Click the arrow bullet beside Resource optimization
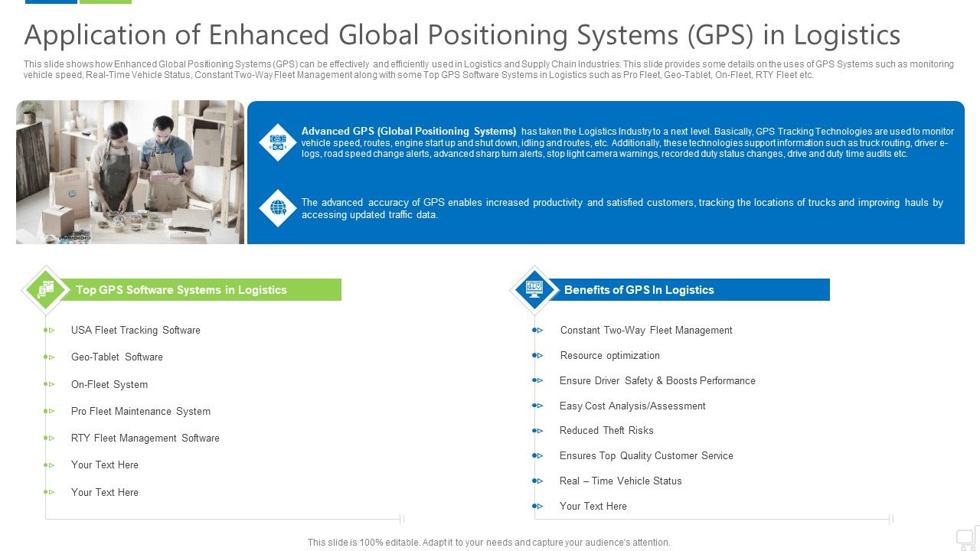 point(538,355)
